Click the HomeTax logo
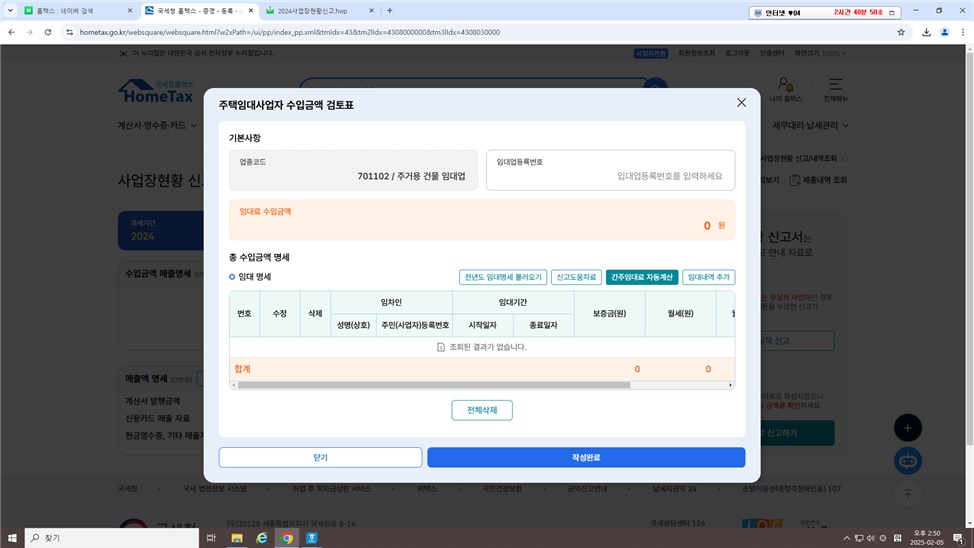974x548 pixels. 156,91
